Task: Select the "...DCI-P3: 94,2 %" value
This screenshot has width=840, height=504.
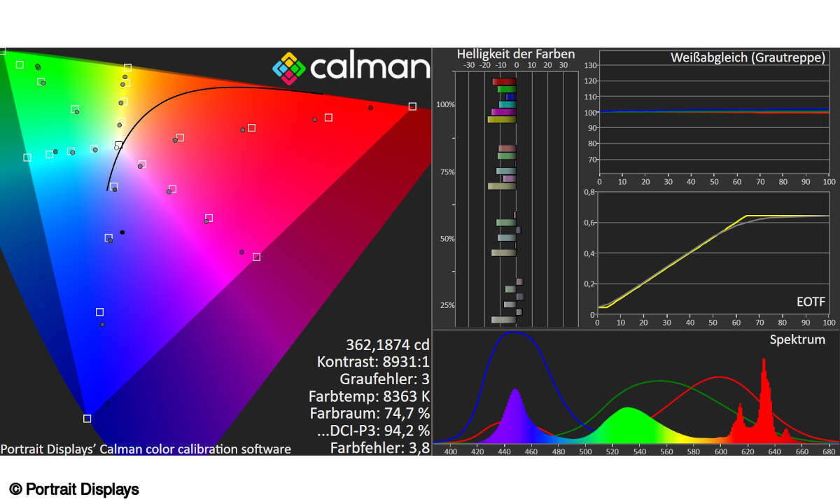Action: point(372,430)
